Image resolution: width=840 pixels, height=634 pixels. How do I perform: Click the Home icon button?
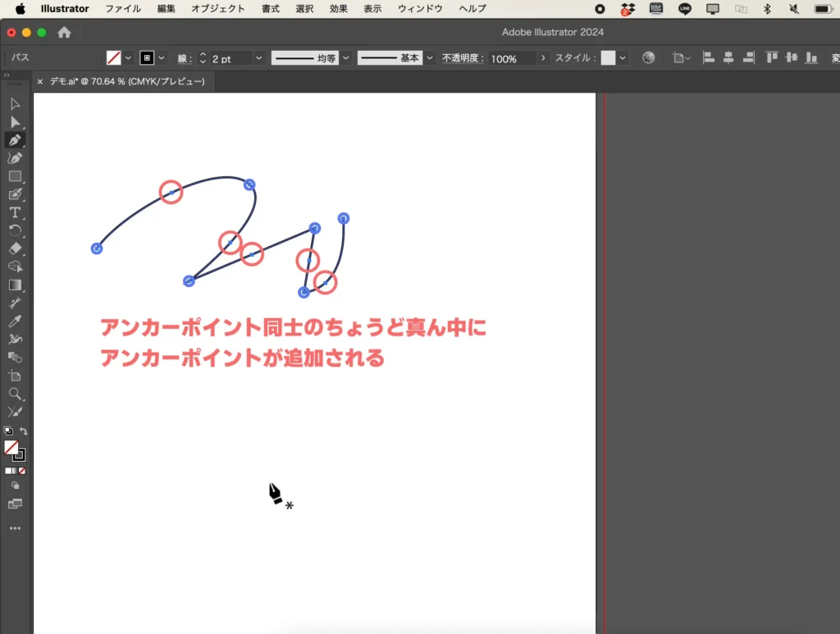(64, 32)
